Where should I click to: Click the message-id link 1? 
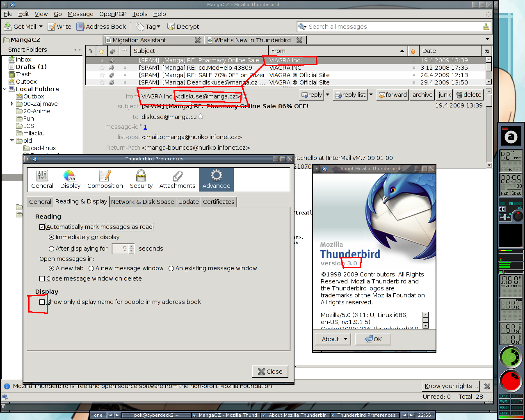tap(145, 127)
